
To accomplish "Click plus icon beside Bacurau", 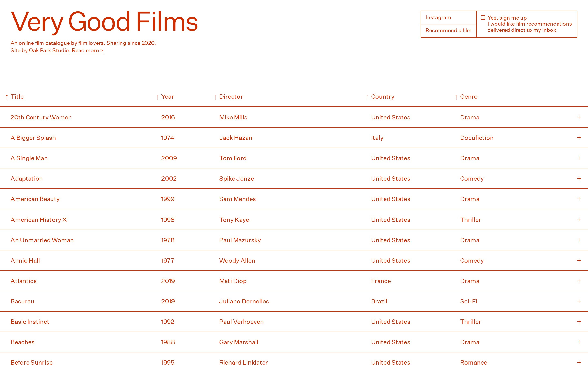I will (x=579, y=301).
